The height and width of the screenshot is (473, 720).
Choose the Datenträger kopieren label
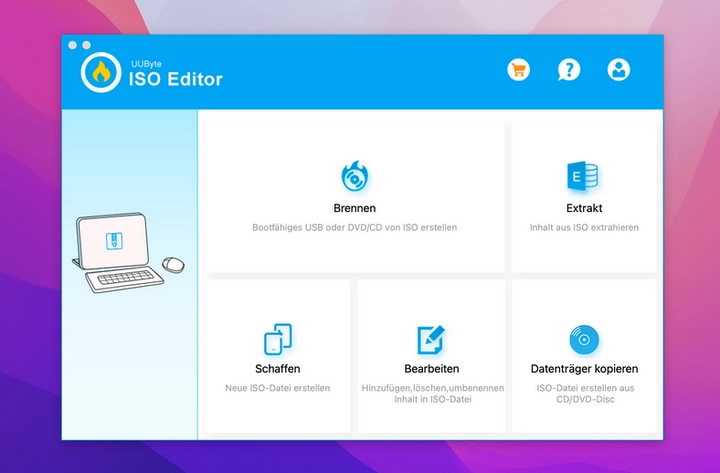click(x=584, y=369)
